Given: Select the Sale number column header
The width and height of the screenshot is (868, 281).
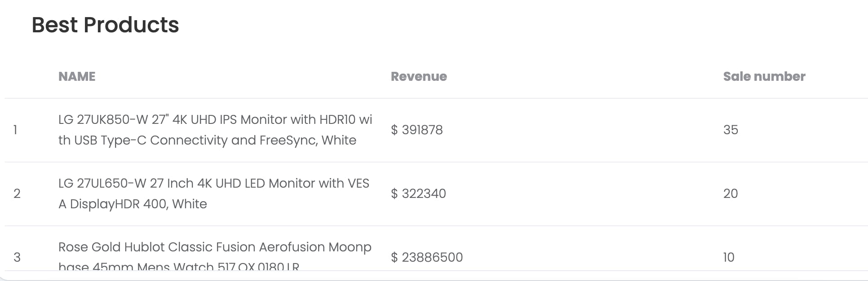Looking at the screenshot, I should [x=764, y=76].
